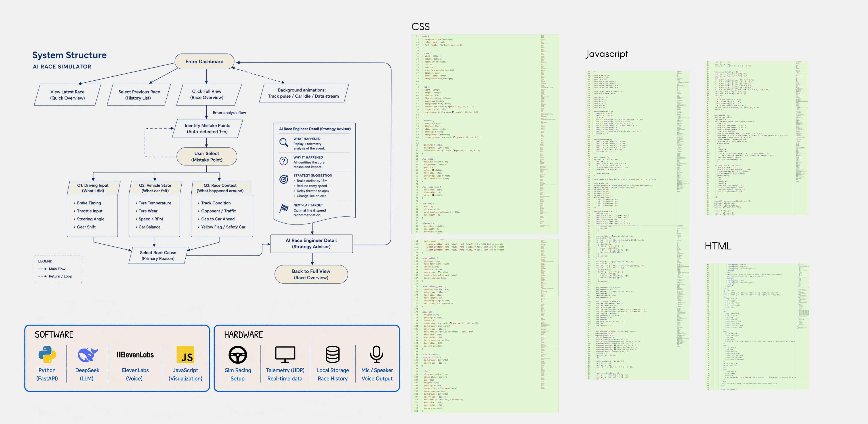
Task: Click the 'Local Storage Race History' label
Action: pyautogui.click(x=333, y=375)
